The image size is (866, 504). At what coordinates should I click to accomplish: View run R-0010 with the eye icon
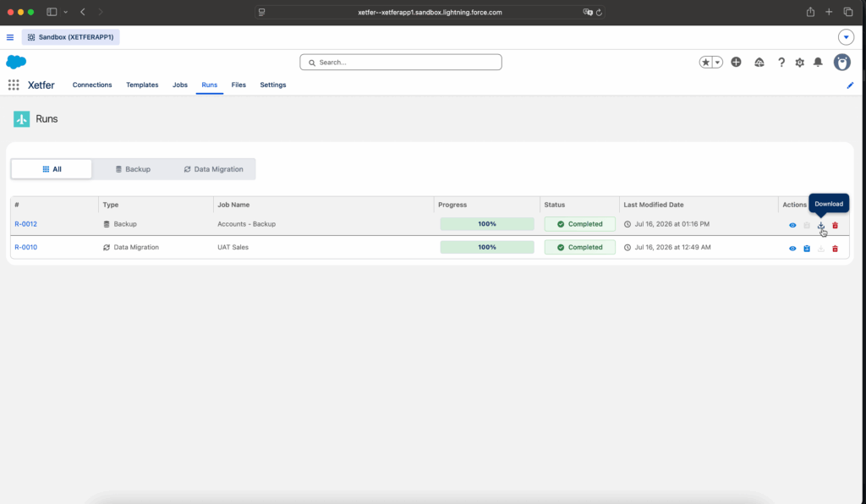coord(792,249)
